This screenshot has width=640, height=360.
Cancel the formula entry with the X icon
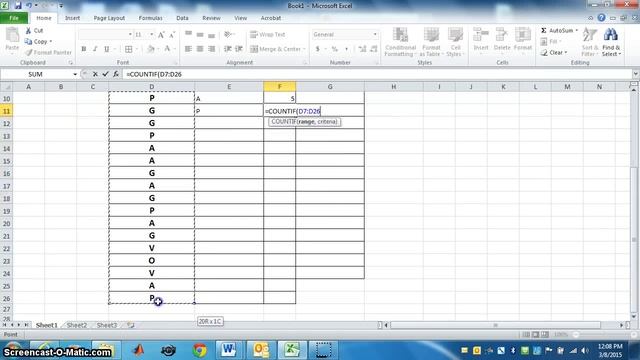pyautogui.click(x=95, y=74)
